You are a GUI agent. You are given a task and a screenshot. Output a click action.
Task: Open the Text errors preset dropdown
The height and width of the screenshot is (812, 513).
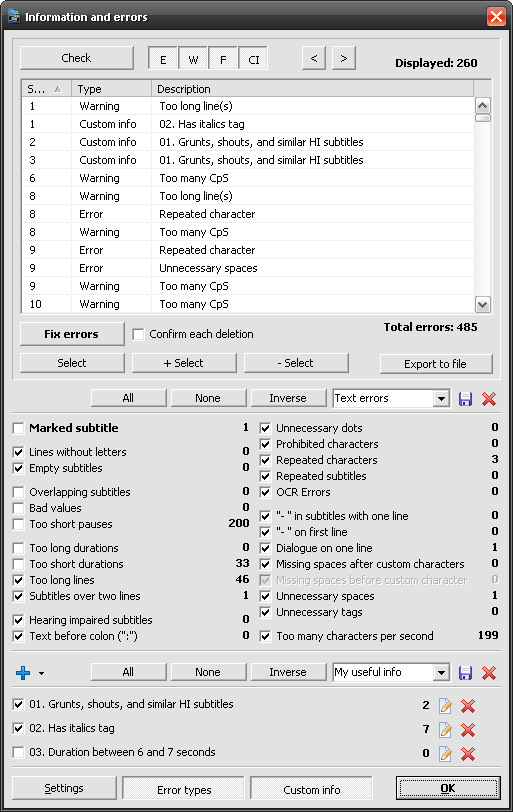[441, 398]
